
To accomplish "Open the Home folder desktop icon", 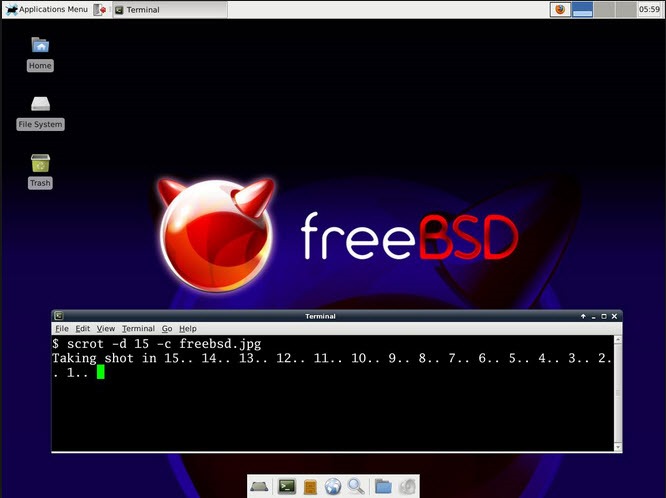I will (x=40, y=54).
